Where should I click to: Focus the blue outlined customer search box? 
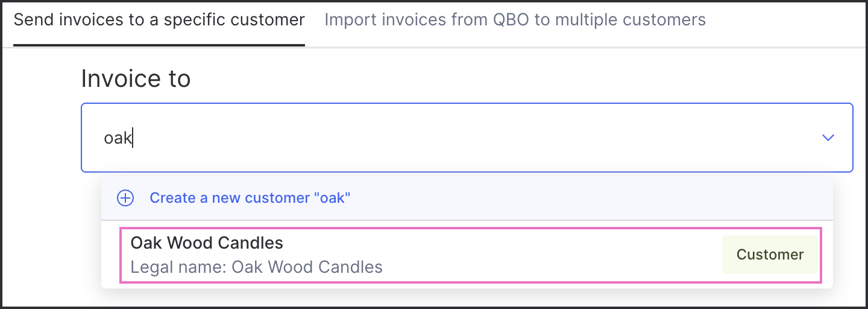pyautogui.click(x=467, y=138)
